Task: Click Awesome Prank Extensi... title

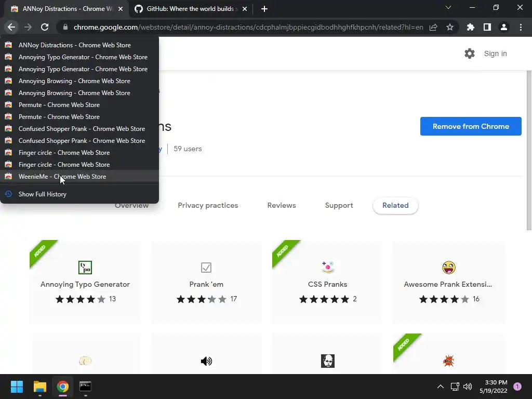Action: [x=448, y=284]
